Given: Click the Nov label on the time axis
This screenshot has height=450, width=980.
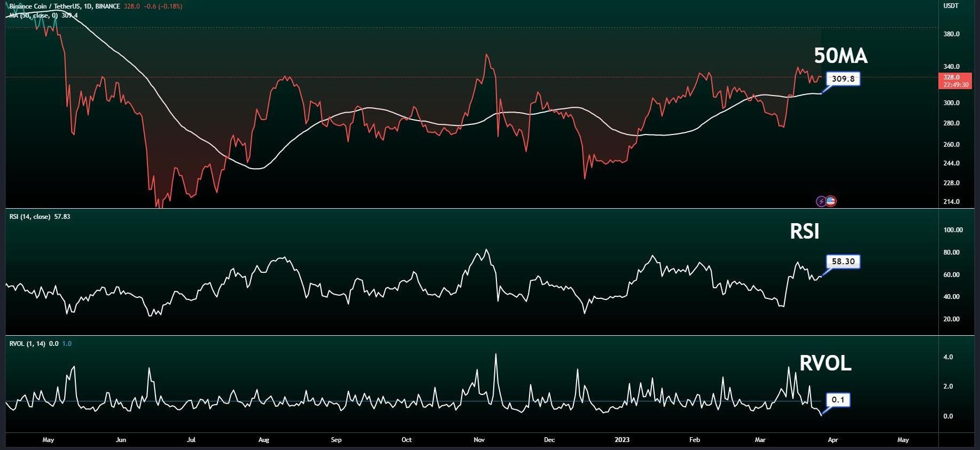Looking at the screenshot, I should coord(479,440).
